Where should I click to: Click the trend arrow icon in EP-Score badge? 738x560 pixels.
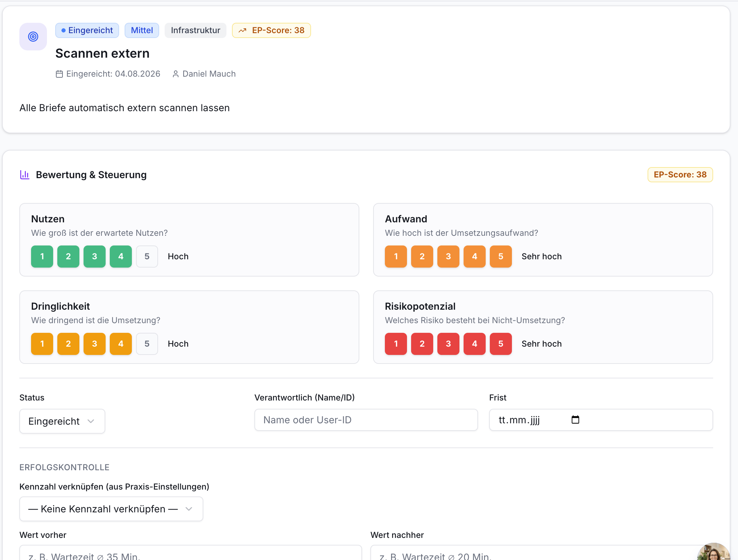pyautogui.click(x=243, y=30)
